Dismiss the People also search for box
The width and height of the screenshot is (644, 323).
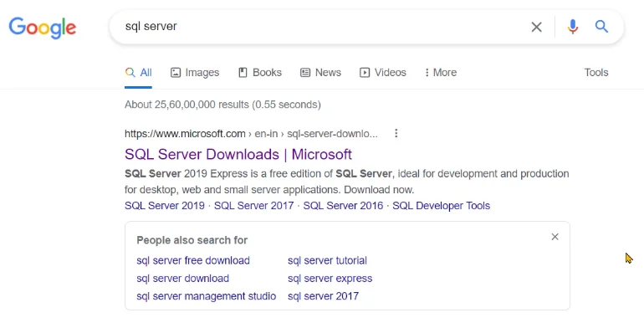(555, 237)
